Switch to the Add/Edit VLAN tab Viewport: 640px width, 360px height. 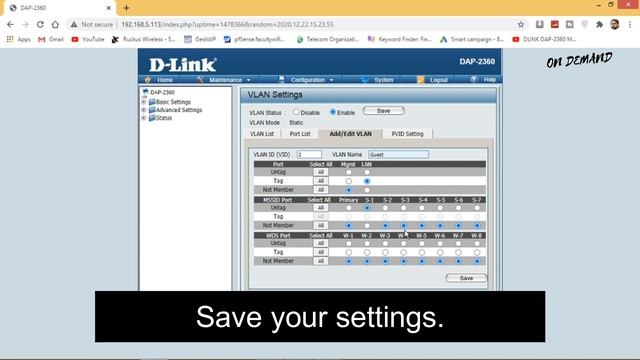click(350, 134)
